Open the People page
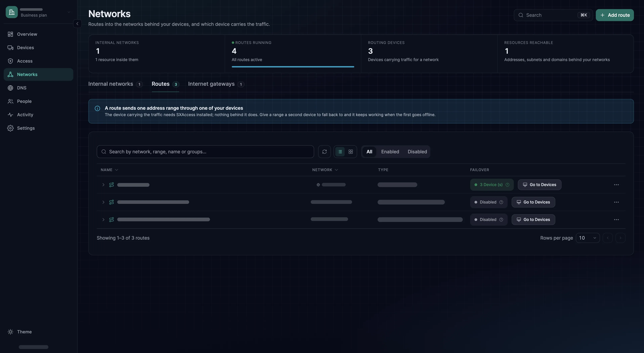 pyautogui.click(x=38, y=101)
